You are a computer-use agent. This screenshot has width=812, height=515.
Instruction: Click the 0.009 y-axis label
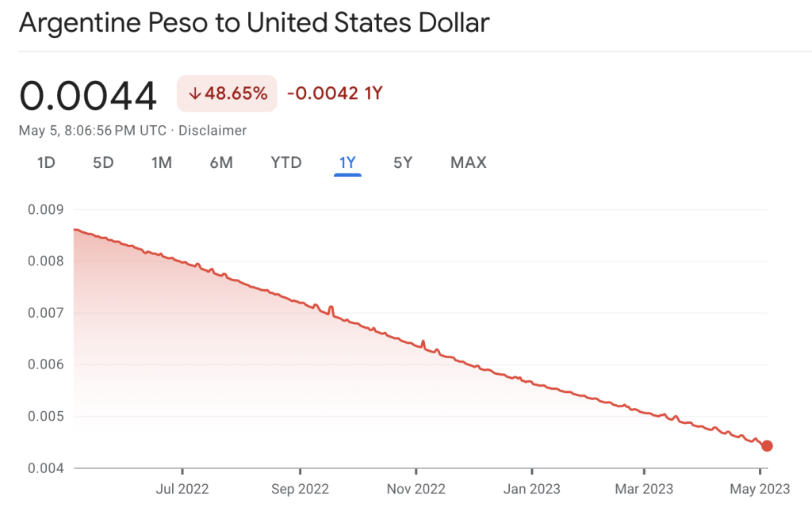coord(44,209)
